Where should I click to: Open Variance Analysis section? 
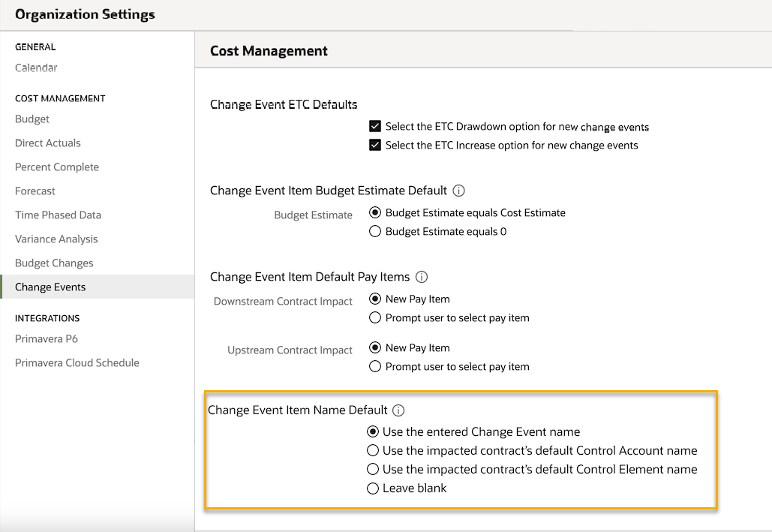56,239
